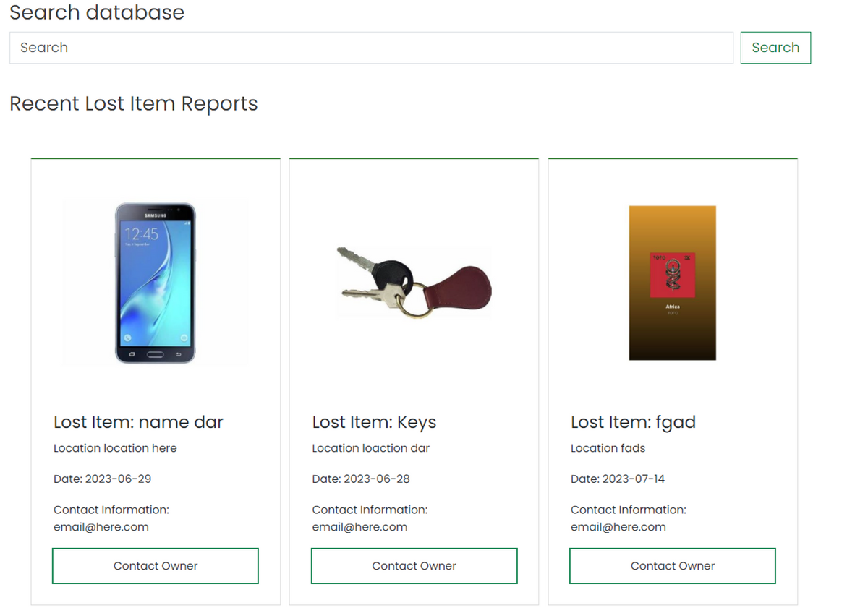Screen dimensions: 868x613
Task: Click the Search database input field
Action: 371,48
